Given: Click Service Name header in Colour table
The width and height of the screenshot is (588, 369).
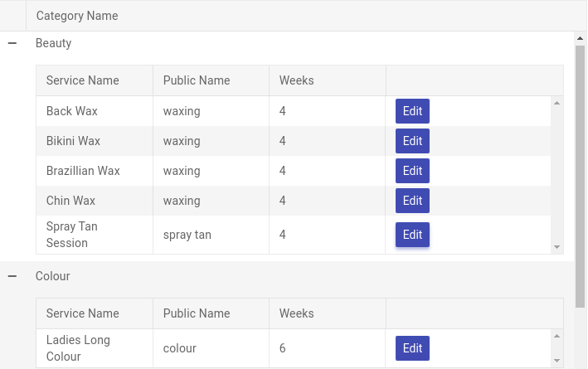Looking at the screenshot, I should point(82,313).
